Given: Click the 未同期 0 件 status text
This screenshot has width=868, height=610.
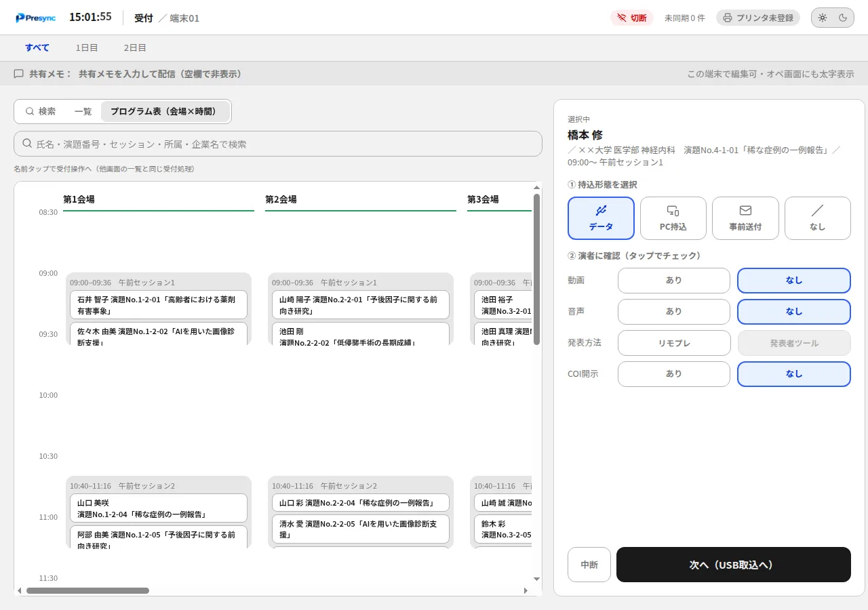Looking at the screenshot, I should 685,18.
